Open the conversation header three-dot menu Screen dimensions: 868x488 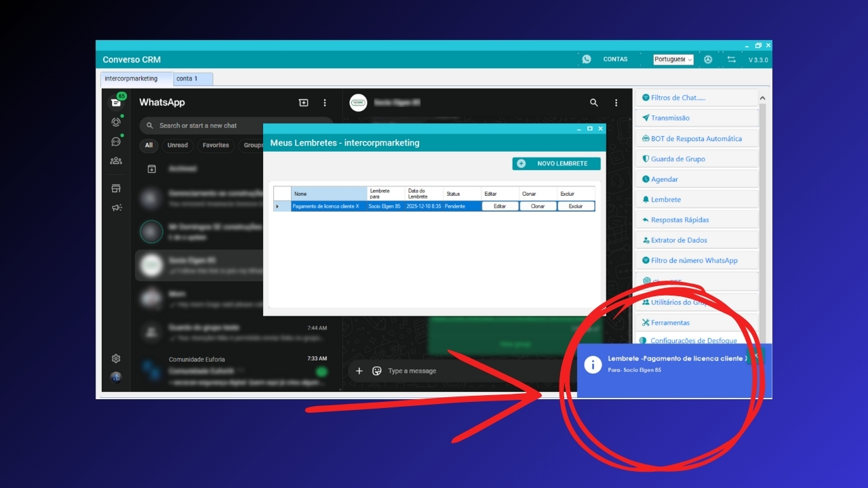(x=616, y=102)
